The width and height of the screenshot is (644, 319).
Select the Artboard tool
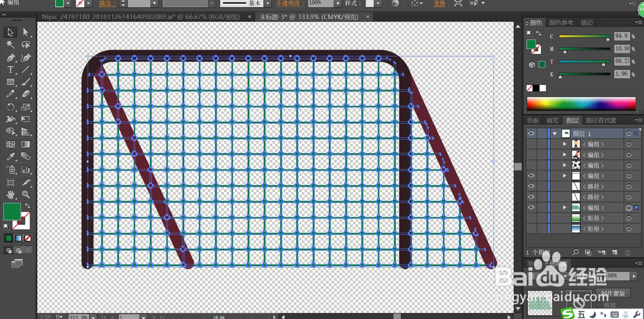coord(11,182)
